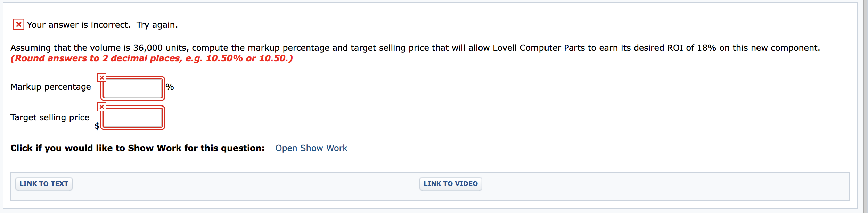Click the 'Click if you would like to Show Work' text
This screenshot has width=868, height=213.
coord(137,148)
